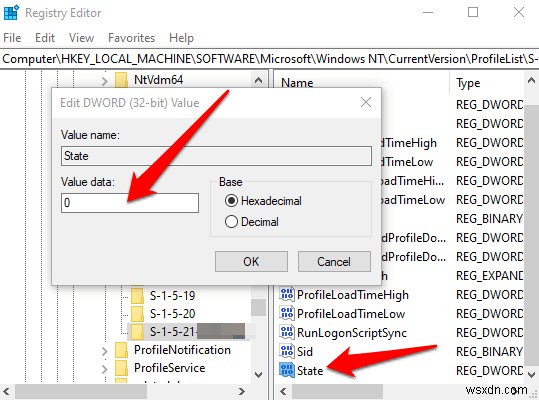Viewport: 539px width, 400px height.
Task: Click REG_DWORD type in RunLogonScriptSync row
Action: [x=490, y=333]
